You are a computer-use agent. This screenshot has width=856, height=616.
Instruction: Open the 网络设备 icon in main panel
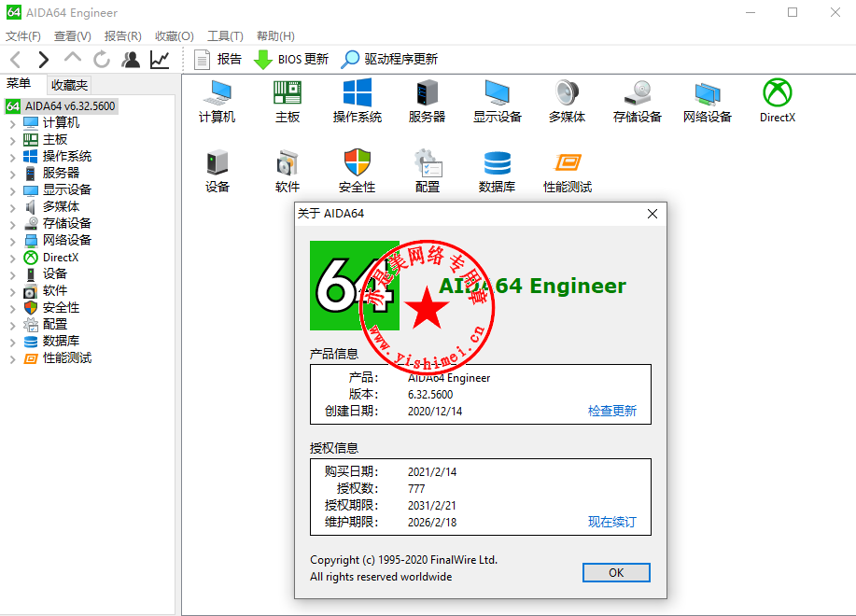click(x=707, y=101)
